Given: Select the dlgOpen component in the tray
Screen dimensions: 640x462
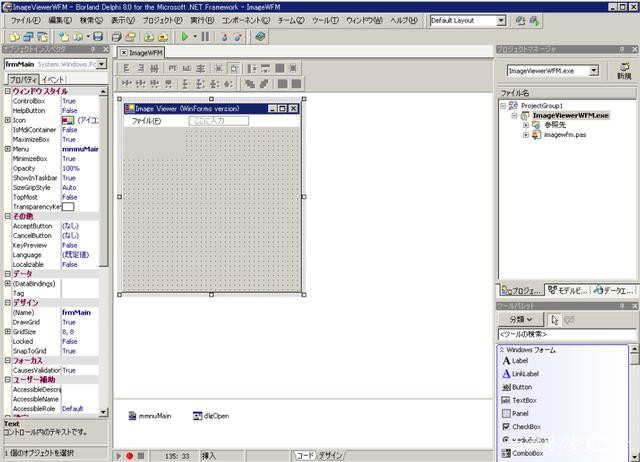Looking at the screenshot, I should pos(211,416).
